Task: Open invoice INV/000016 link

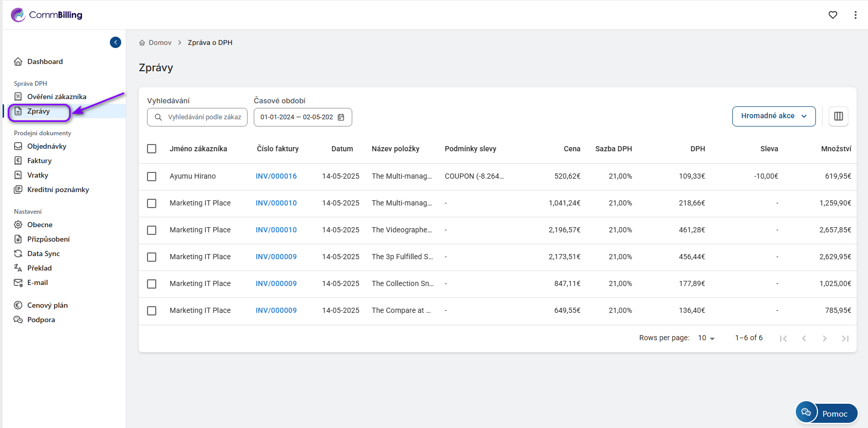Action: [276, 176]
